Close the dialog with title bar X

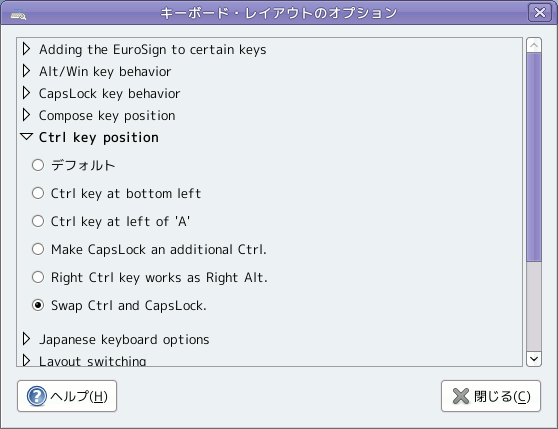(540, 12)
